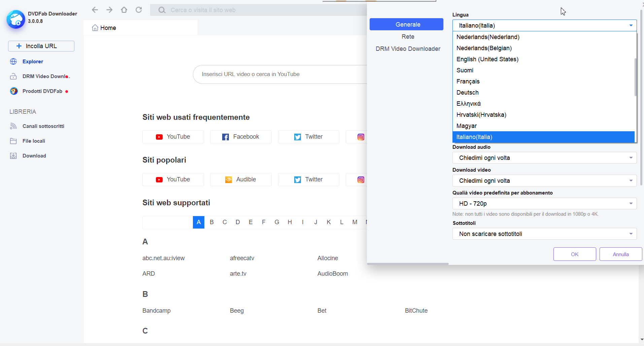Click the DRM Video Downloader lock icon
Viewport: 644px width, 346px height.
(13, 76)
